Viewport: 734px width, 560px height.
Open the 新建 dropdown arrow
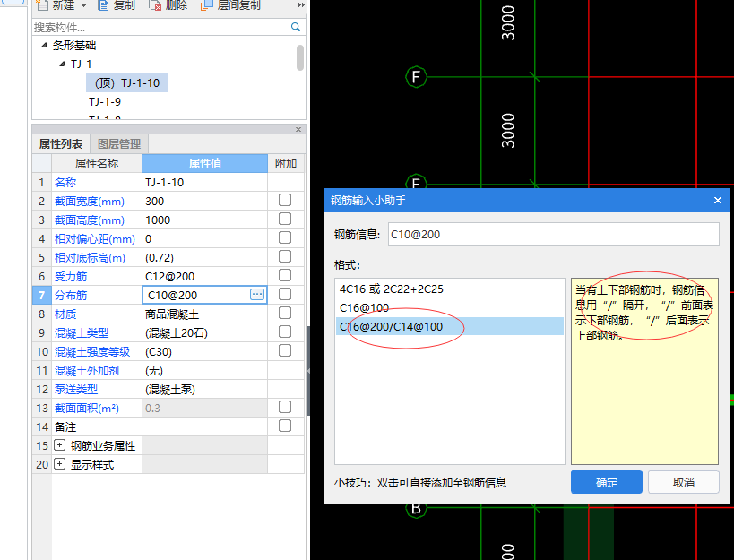(83, 5)
